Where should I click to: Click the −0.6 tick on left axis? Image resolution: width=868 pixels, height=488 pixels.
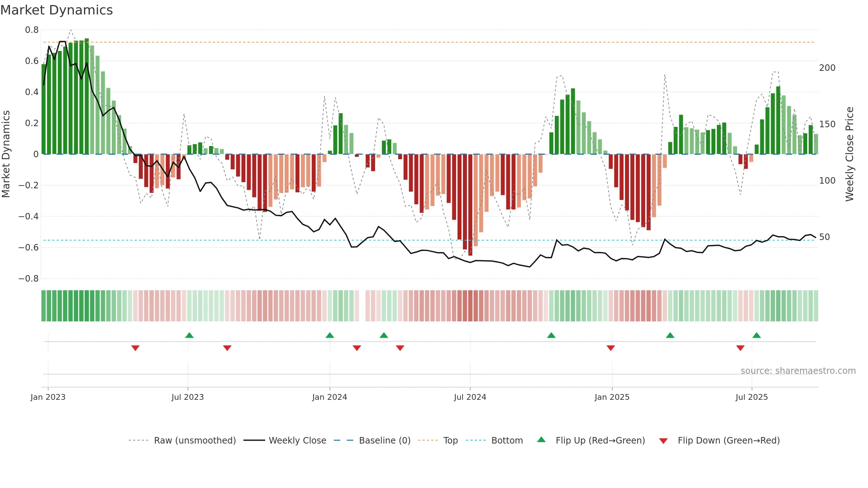(x=29, y=248)
